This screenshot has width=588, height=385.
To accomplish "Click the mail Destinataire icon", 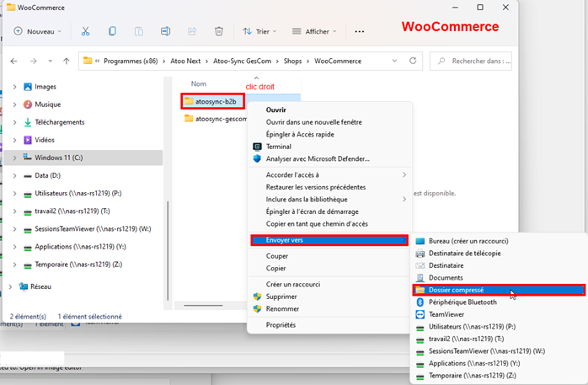I will pyautogui.click(x=420, y=265).
